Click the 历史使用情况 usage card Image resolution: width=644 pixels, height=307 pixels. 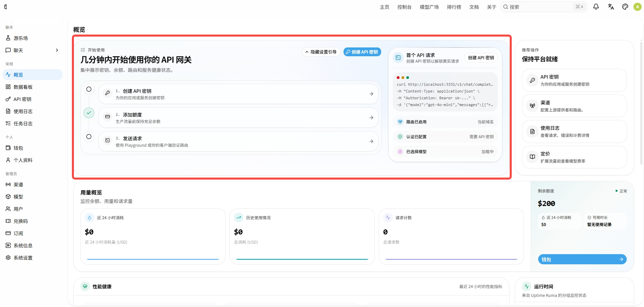(x=302, y=237)
